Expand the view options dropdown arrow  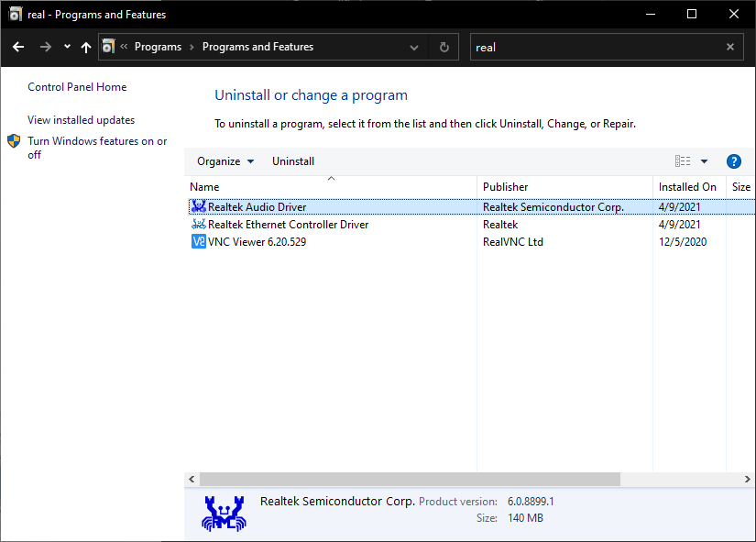[704, 161]
